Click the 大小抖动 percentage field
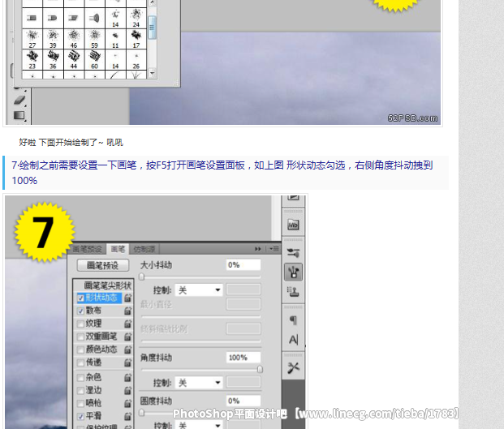Screen dimensions: 504x429 243,265
